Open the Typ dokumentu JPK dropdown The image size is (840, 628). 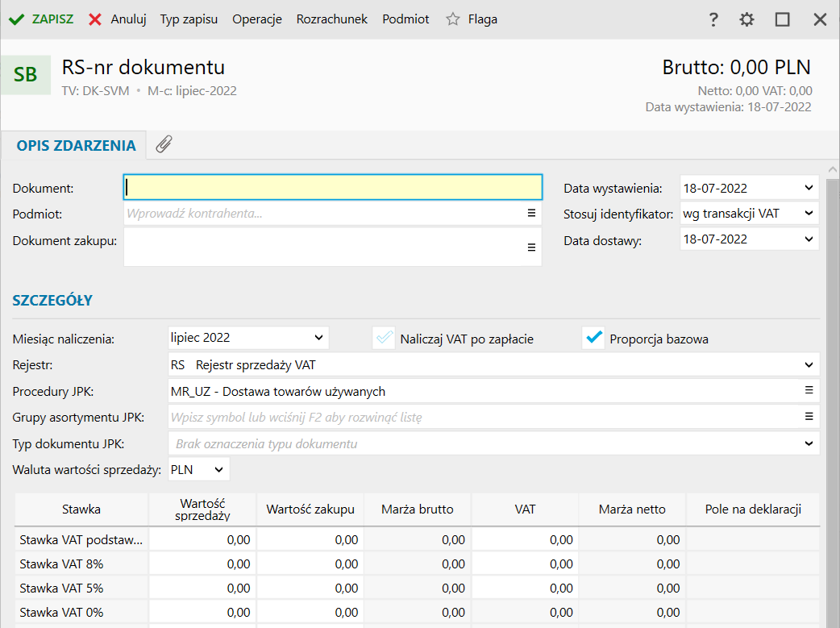pyautogui.click(x=809, y=443)
